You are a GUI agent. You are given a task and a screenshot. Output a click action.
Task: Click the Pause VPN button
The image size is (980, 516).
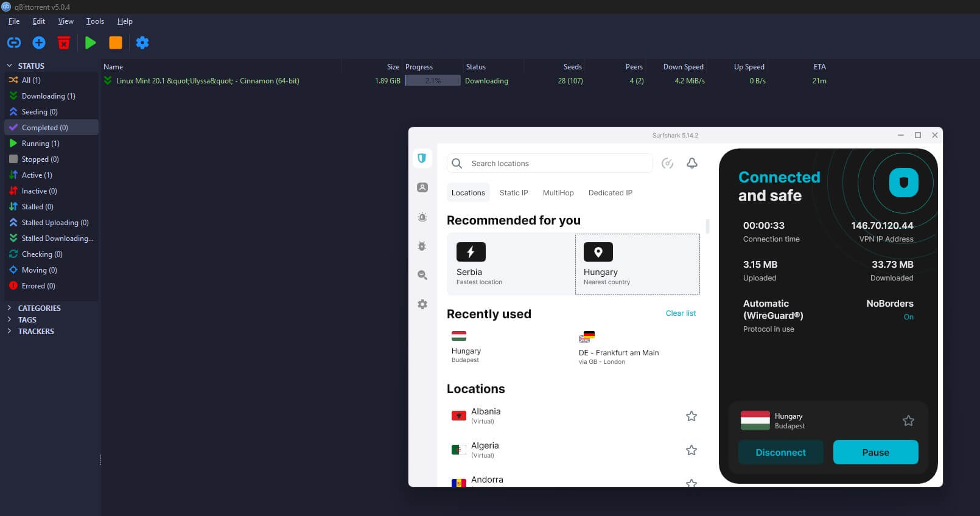tap(875, 452)
